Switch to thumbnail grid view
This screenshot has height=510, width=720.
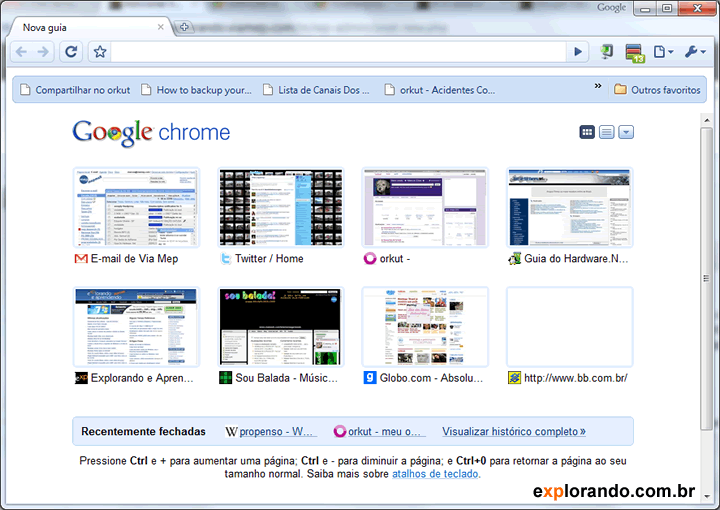[x=587, y=132]
